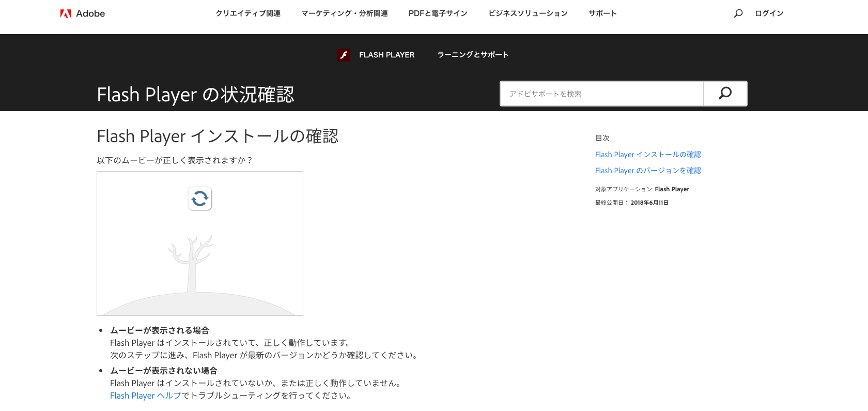The height and width of the screenshot is (411, 868).
Task: Click the ログイン link
Action: point(769,13)
